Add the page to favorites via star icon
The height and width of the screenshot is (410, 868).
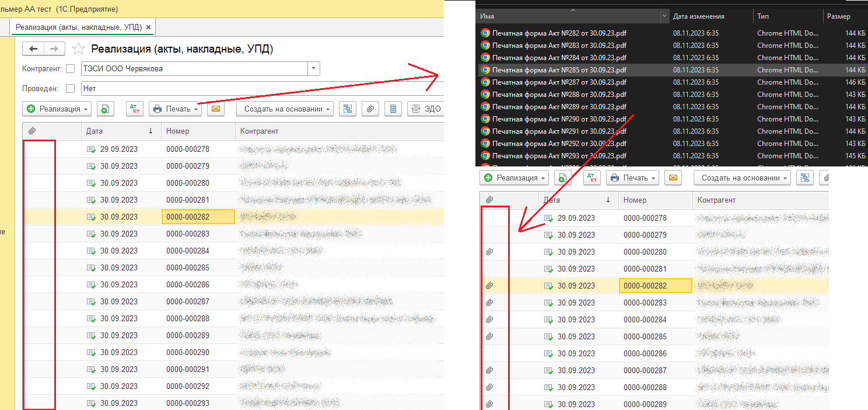click(78, 49)
